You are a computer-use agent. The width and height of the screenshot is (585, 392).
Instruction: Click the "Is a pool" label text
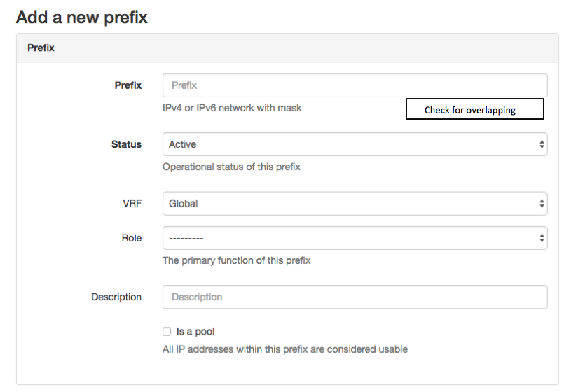[195, 332]
